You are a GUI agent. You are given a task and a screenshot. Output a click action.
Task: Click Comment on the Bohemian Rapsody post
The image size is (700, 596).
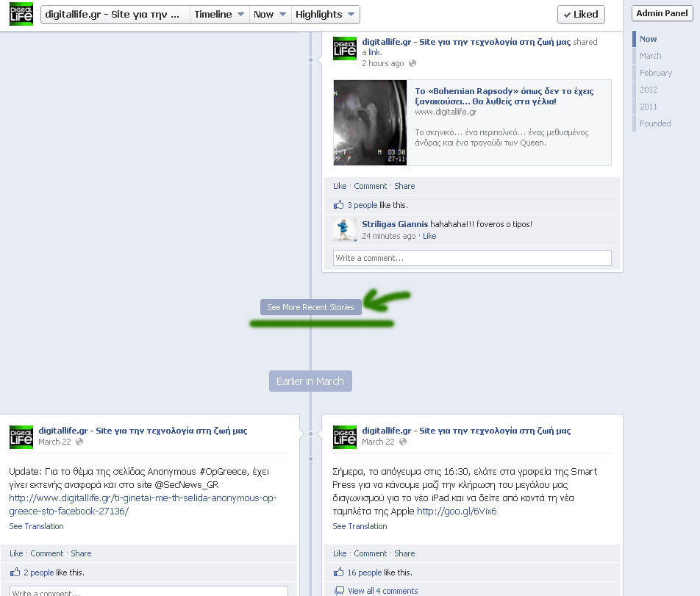[x=370, y=186]
